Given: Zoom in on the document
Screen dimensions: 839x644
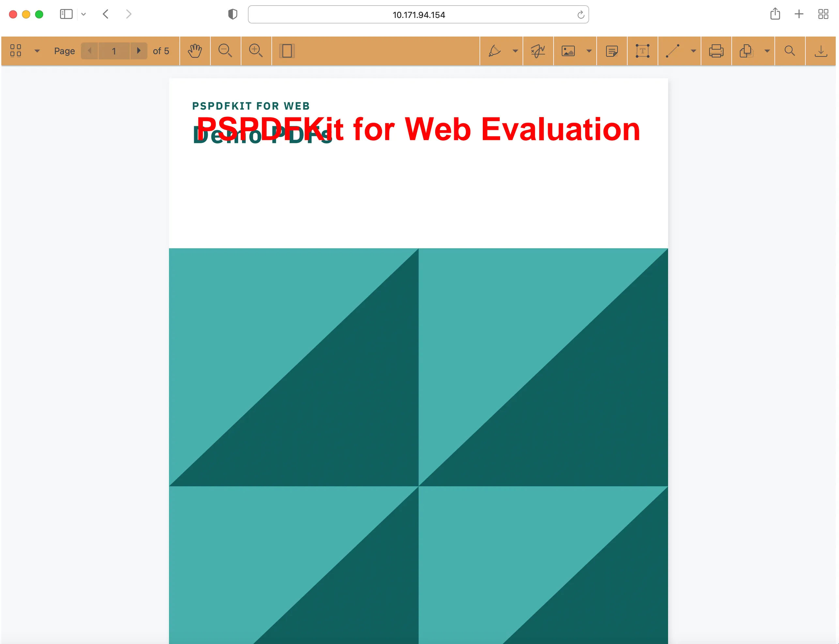Looking at the screenshot, I should click(x=256, y=51).
